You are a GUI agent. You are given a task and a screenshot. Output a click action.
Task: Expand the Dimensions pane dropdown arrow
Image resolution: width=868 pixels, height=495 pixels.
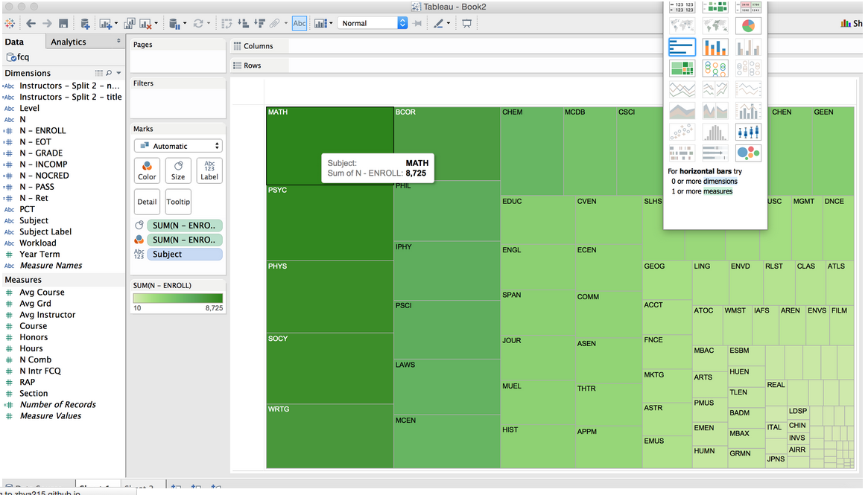click(118, 73)
